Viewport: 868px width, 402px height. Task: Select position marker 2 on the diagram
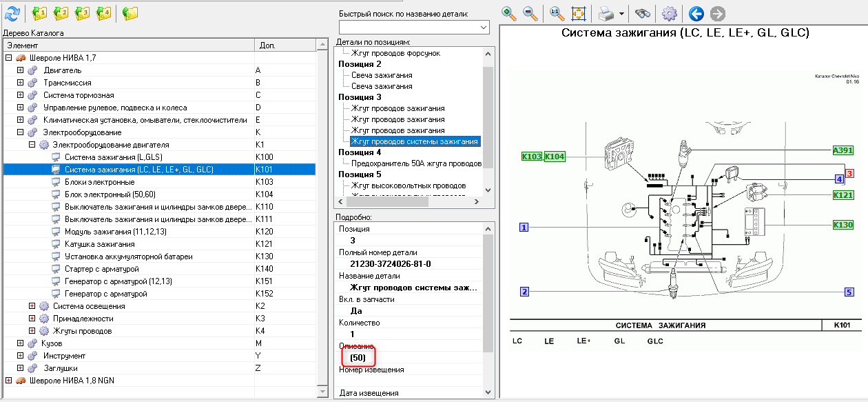tap(524, 292)
